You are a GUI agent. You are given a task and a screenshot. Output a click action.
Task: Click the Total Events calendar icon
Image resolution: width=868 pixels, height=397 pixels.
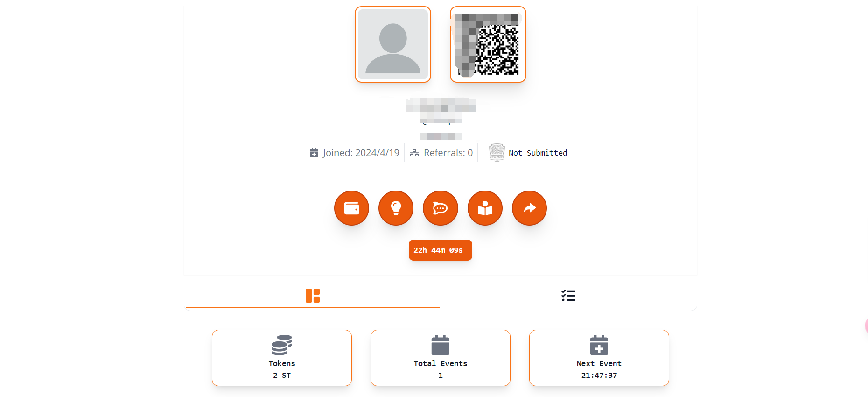441,345
